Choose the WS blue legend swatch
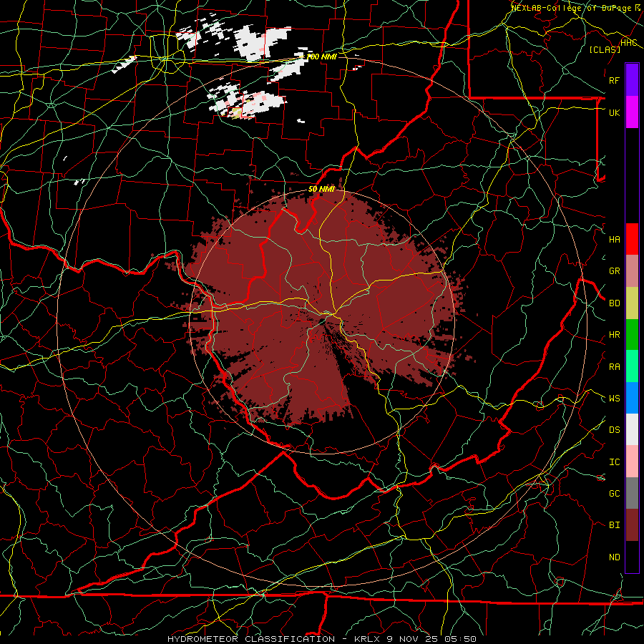Screen dimensions: 644x644 point(632,398)
